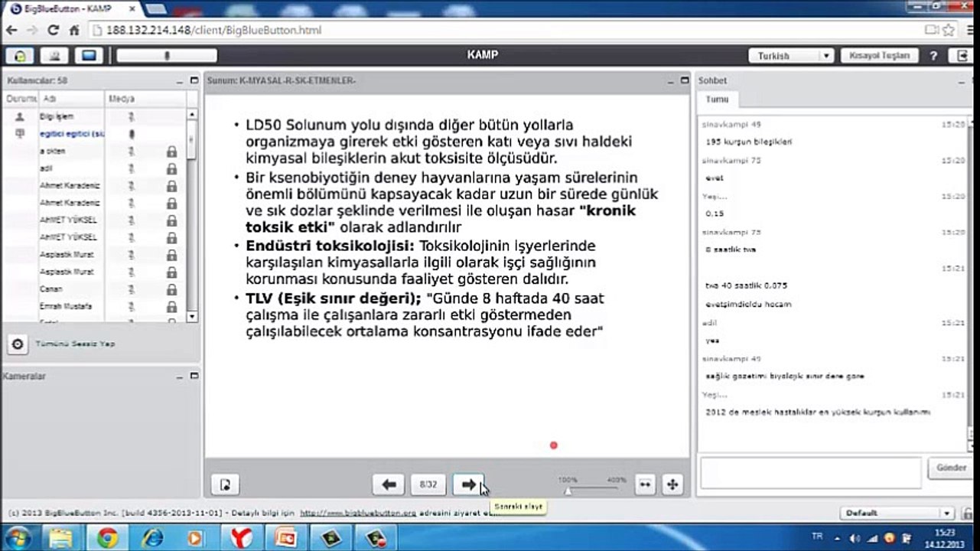Bookmark page with the star icon
Screen dimensions: 980x551
pyautogui.click(x=949, y=31)
